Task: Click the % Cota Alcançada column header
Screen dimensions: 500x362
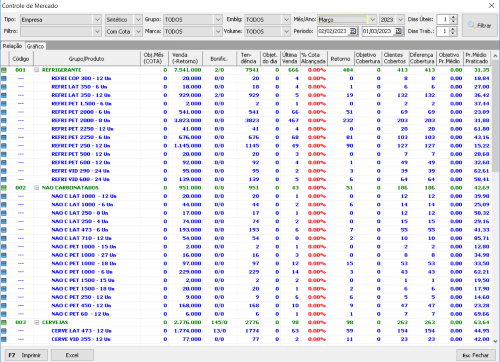Action: [313, 59]
